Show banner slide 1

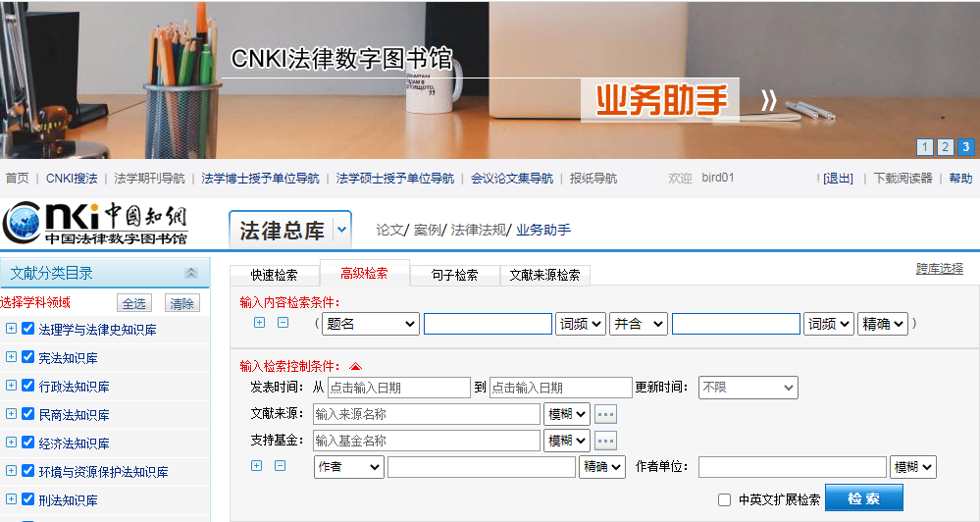coord(924,147)
